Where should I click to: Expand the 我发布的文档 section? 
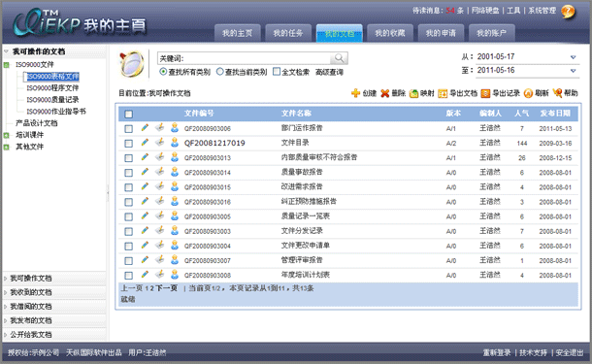[x=54, y=320]
